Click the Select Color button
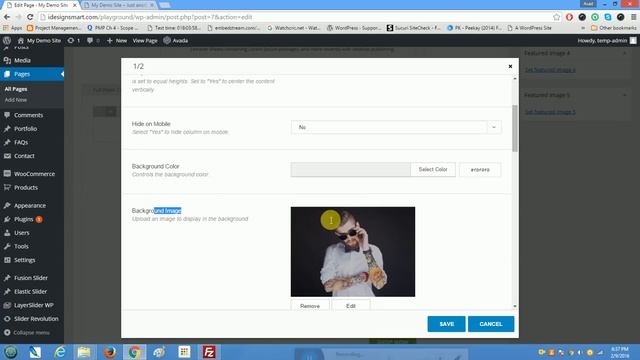 coord(433,169)
